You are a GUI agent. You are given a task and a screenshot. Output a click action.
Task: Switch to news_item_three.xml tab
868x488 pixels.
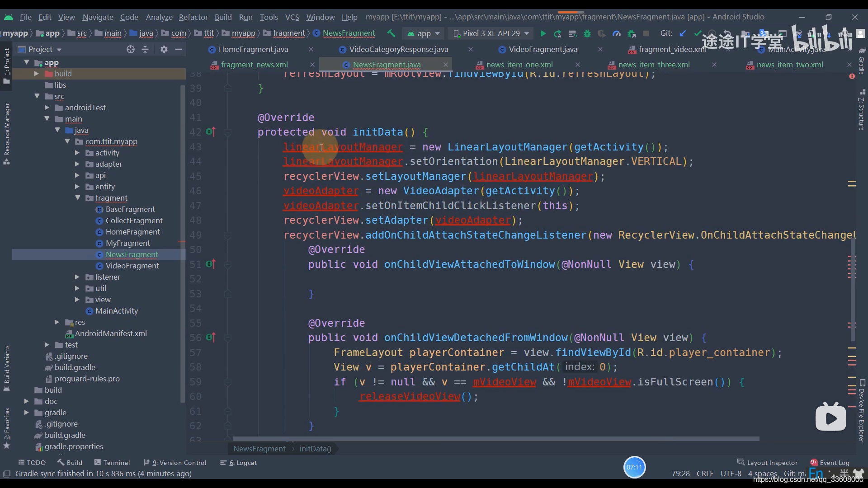point(654,65)
